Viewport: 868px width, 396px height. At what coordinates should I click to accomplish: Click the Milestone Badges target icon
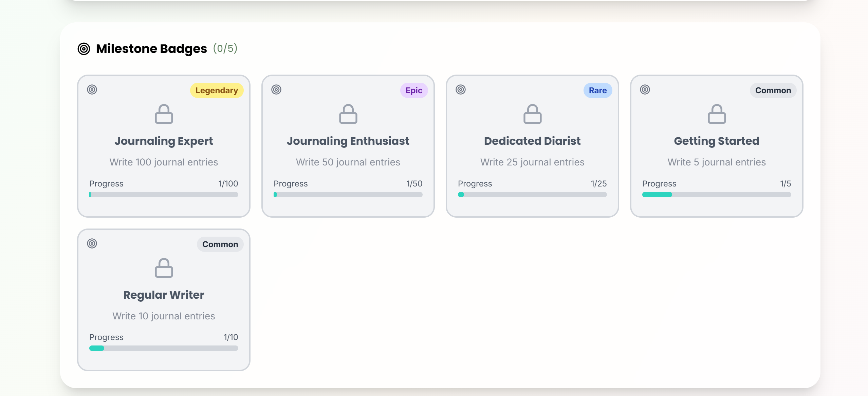tap(84, 49)
